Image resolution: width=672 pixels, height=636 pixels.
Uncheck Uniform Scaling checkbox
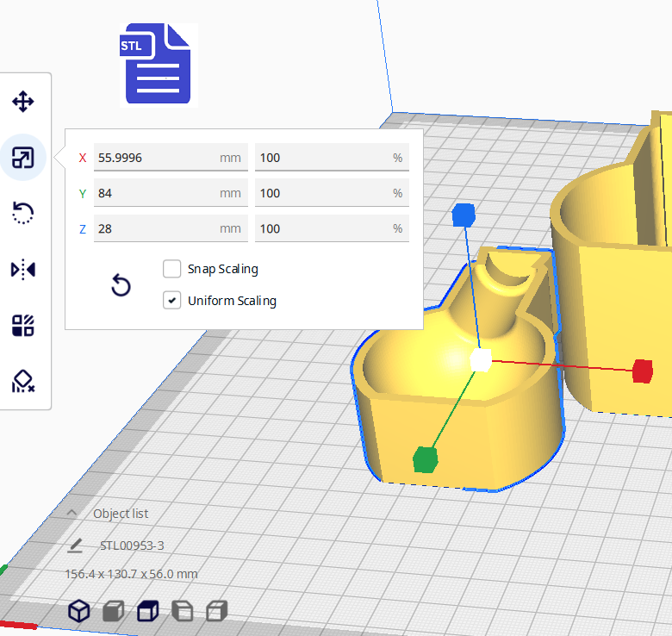pyautogui.click(x=172, y=301)
